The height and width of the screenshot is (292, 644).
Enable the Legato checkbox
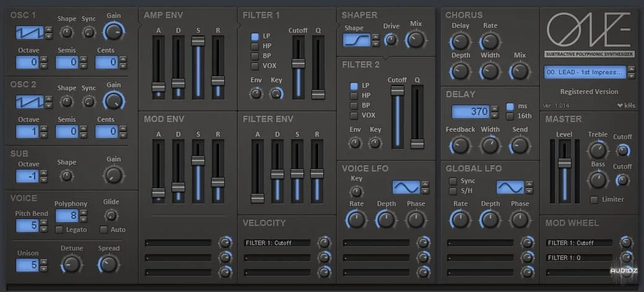pyautogui.click(x=59, y=230)
